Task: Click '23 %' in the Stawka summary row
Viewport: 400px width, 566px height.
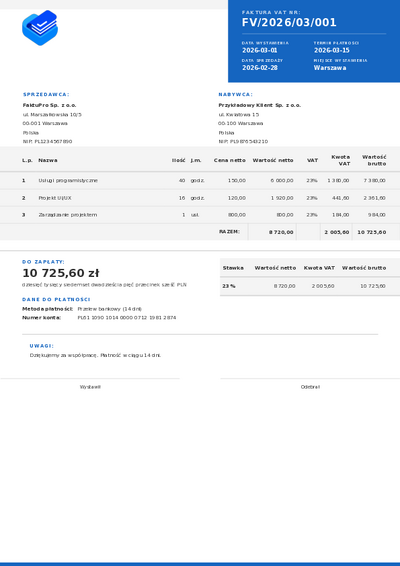Action: [229, 286]
